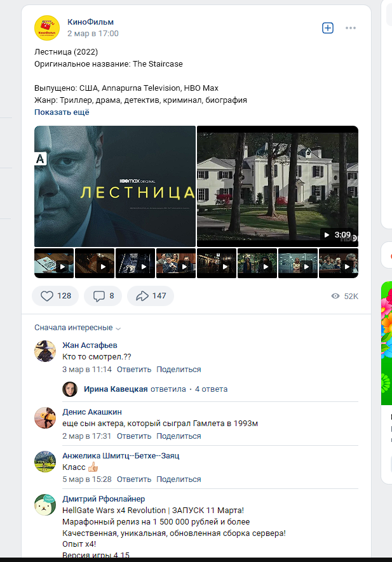The image size is (392, 562).
Task: Open КиноФильм community name link
Action: coord(90,22)
